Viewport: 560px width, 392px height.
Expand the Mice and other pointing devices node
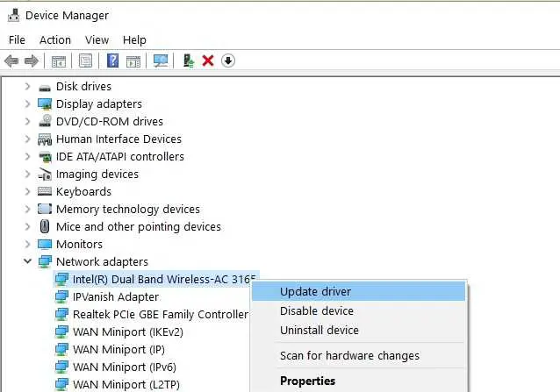click(x=27, y=226)
